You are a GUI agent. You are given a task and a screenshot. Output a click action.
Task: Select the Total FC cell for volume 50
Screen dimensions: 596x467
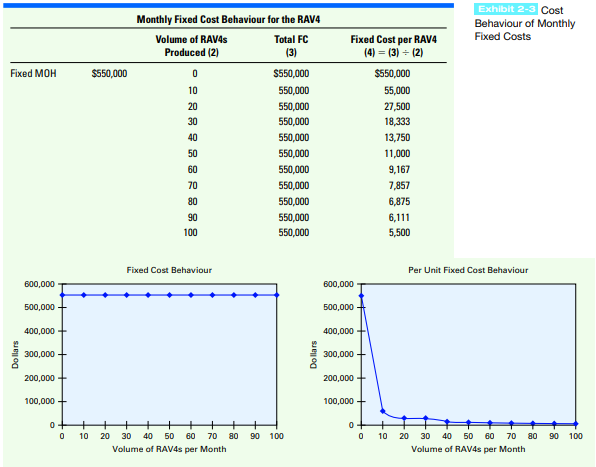point(294,154)
